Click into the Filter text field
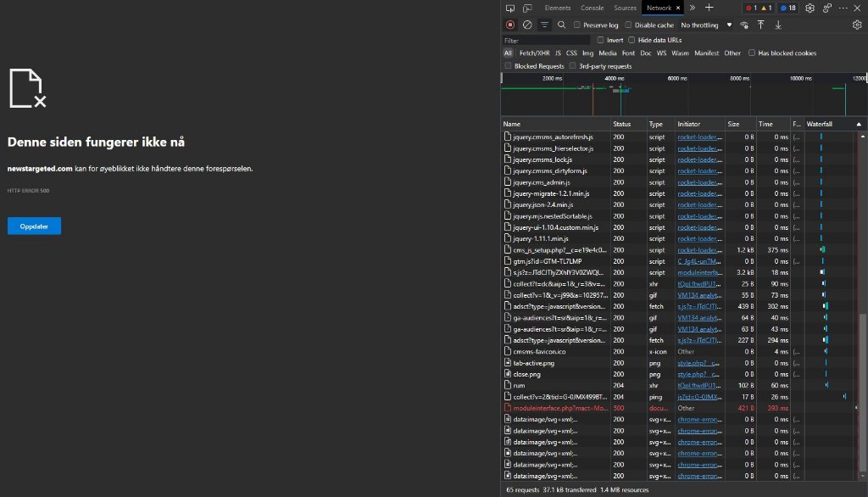The height and width of the screenshot is (497, 868). (x=547, y=40)
